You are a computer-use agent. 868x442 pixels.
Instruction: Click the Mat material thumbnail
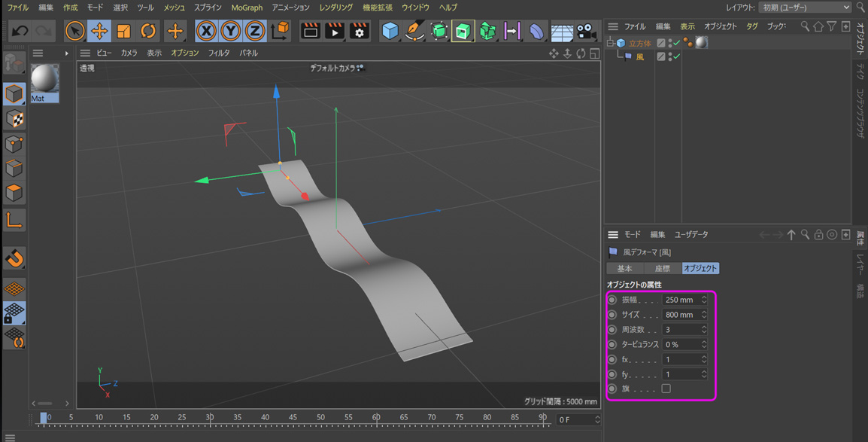pos(44,79)
